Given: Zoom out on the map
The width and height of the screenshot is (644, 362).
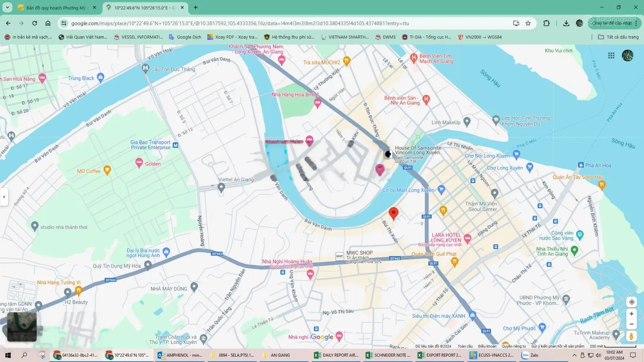Looking at the screenshot, I should (x=632, y=324).
